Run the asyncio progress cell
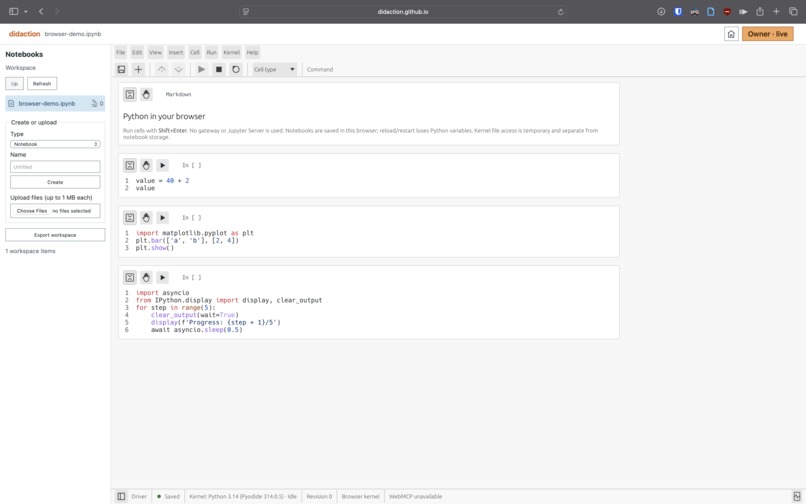The width and height of the screenshot is (806, 504). coord(162,277)
